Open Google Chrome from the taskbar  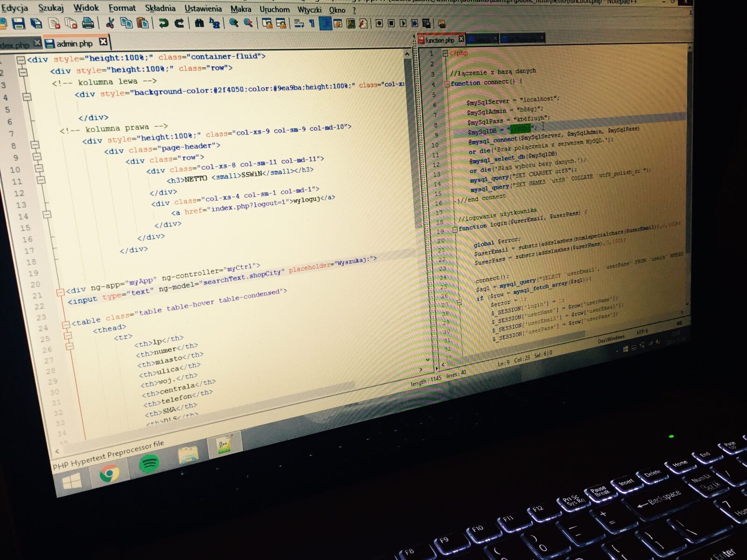(109, 473)
